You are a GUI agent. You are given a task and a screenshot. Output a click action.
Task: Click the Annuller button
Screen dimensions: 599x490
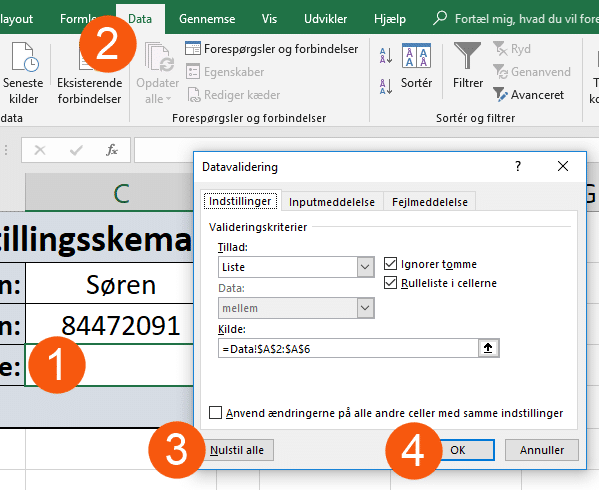click(x=542, y=450)
